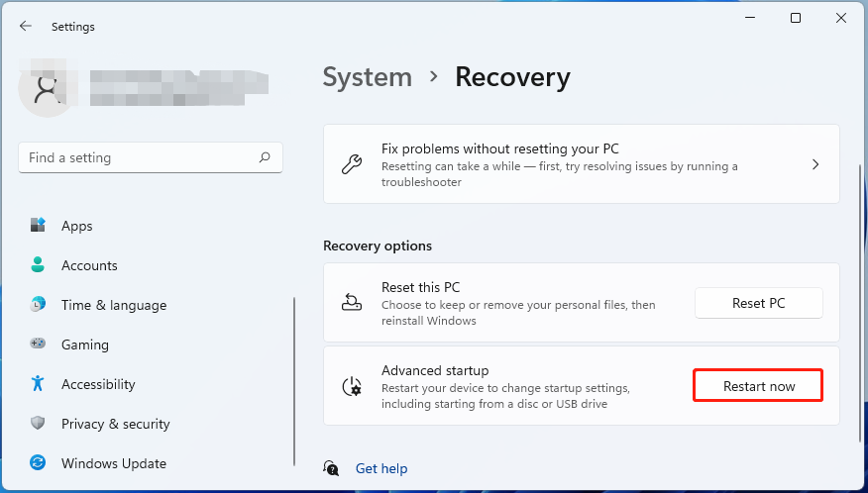Click the Privacy & security shield icon

coord(38,424)
